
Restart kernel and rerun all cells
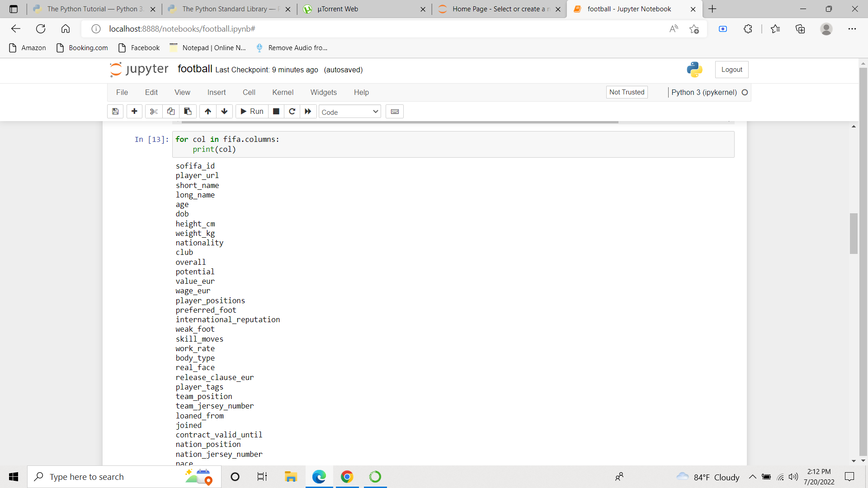[308, 112]
